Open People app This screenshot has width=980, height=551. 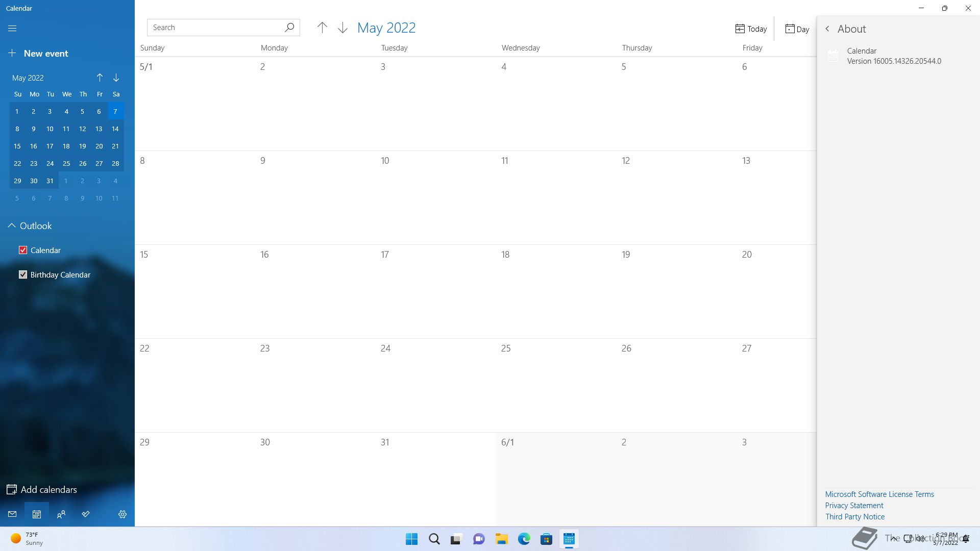(61, 514)
